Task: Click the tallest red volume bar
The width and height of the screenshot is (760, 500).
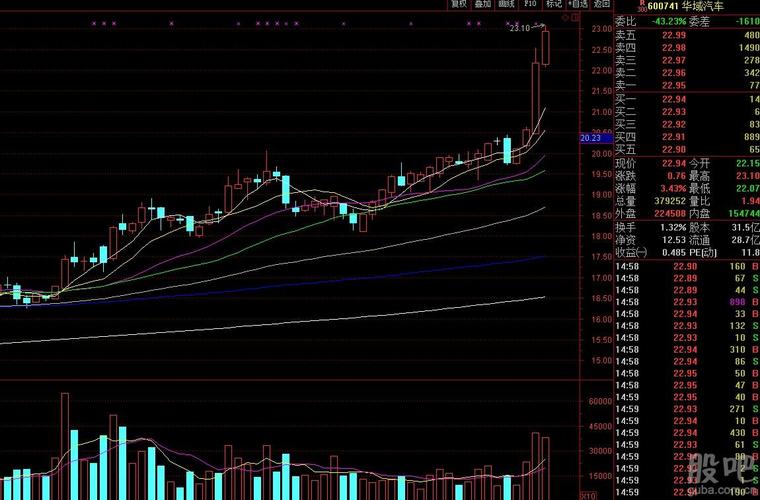Action: tap(64, 446)
